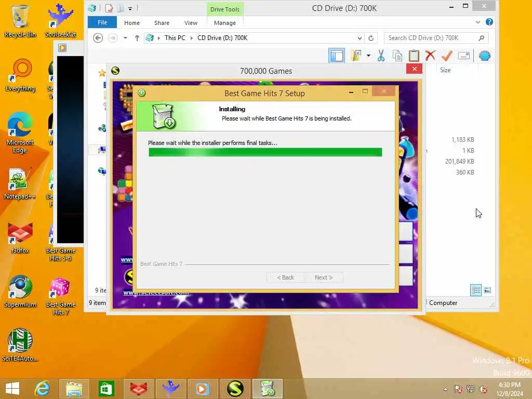Screen dimensions: 532x399
Task: Open File Explorer from the taskbar
Action: (74, 389)
